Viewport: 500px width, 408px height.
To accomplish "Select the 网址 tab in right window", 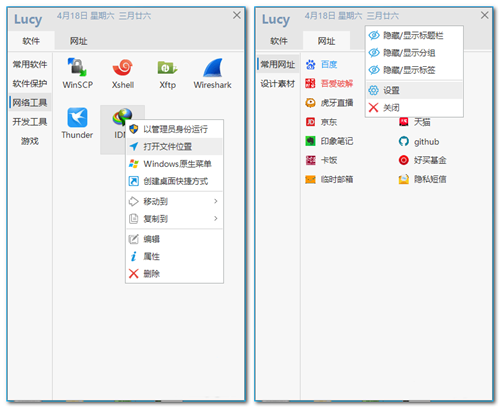I will point(326,41).
